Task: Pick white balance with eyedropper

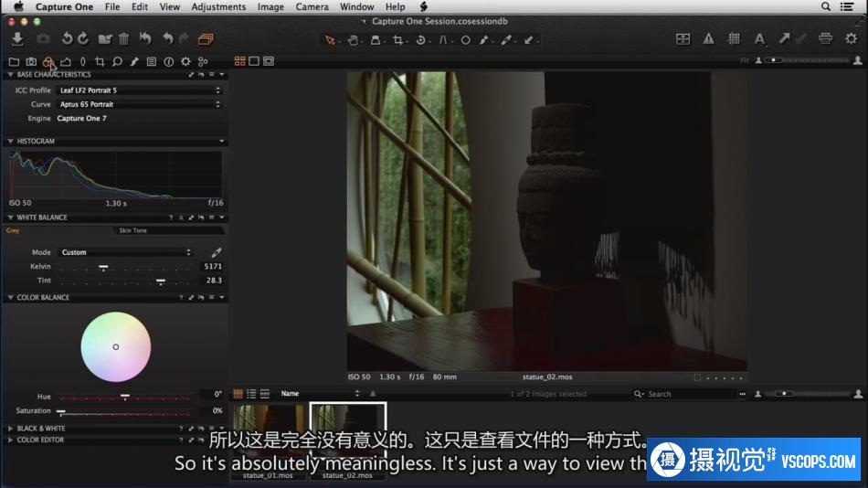Action: (216, 252)
